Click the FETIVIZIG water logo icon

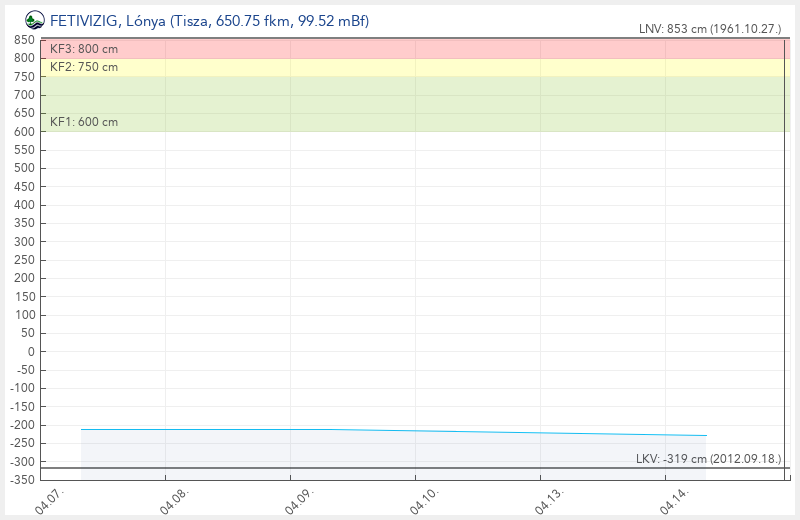coord(35,19)
